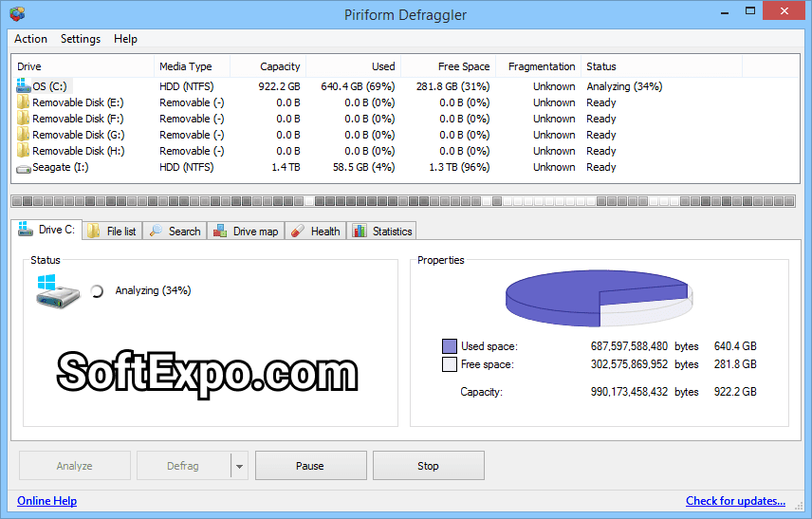812x519 pixels.
Task: Open the Settings menu
Action: (81, 39)
